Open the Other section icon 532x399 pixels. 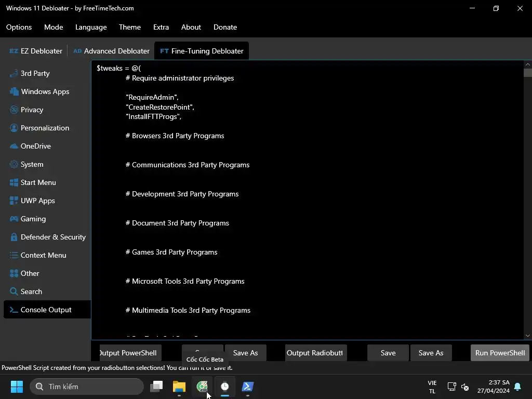[x=14, y=273]
